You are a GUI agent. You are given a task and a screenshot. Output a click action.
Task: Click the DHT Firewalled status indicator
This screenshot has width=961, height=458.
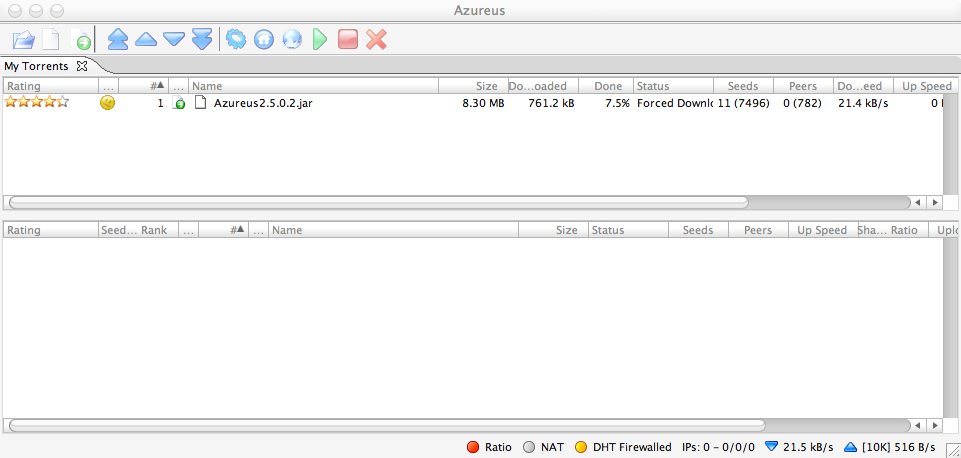click(x=622, y=446)
